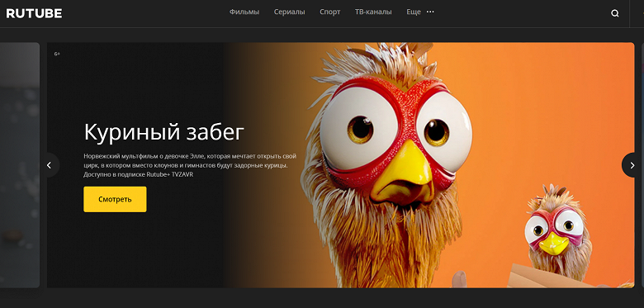Click the large chicken character artwork

tap(388, 164)
